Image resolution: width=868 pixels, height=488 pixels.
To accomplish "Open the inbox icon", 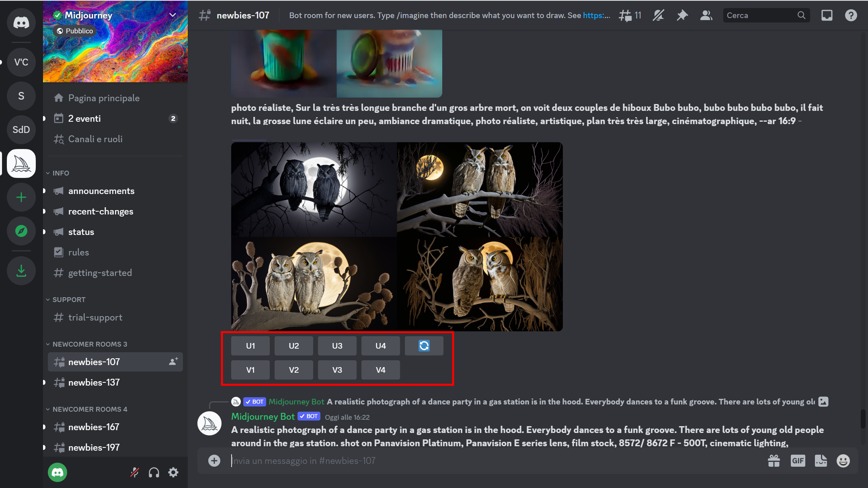I will pyautogui.click(x=827, y=15).
